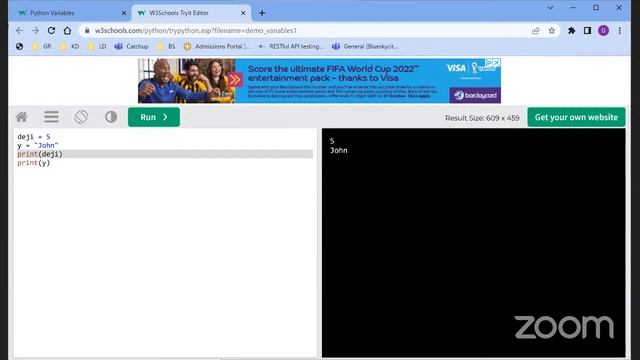Run the Python code
The width and height of the screenshot is (640, 360).
(x=154, y=117)
